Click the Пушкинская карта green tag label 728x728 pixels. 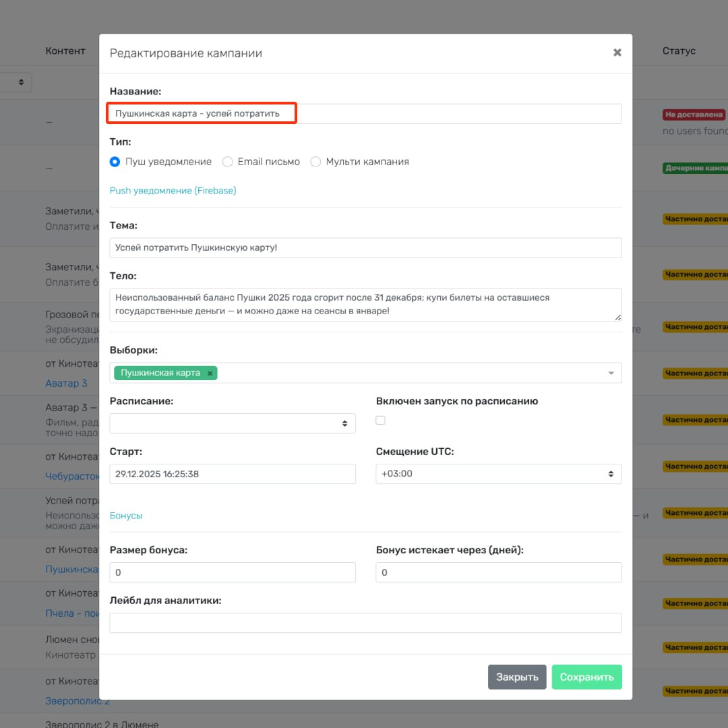tap(160, 373)
